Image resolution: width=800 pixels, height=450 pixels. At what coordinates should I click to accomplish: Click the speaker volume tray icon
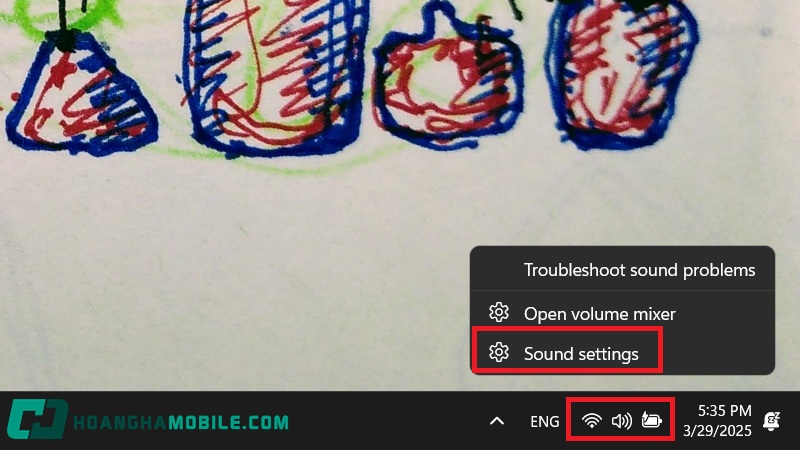tap(621, 421)
